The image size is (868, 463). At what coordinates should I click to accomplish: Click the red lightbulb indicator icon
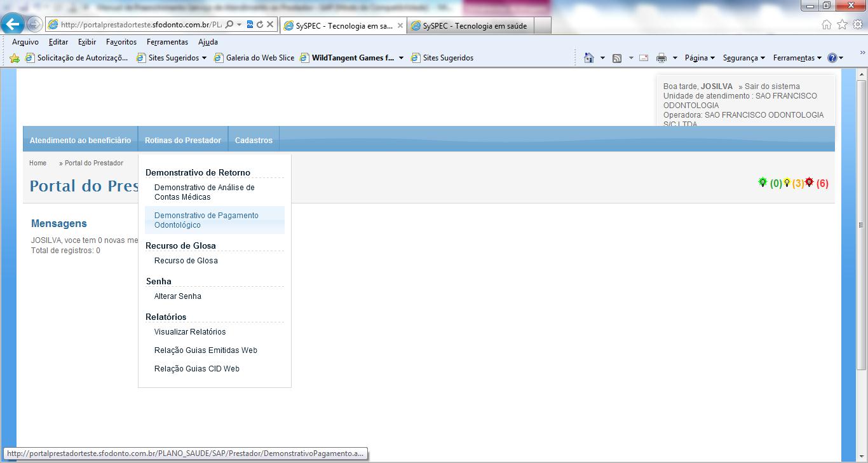point(809,183)
